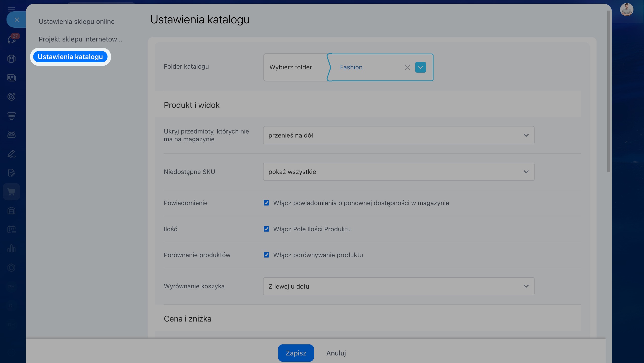Screen dimensions: 644x363
Task: Close the settings panel with blue X
Action: (17, 20)
